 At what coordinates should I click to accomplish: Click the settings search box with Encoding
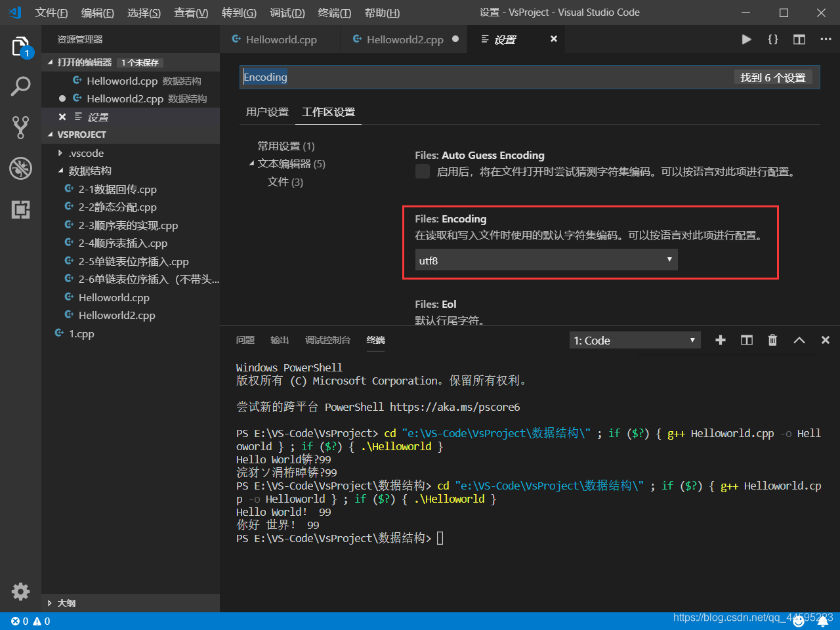point(486,77)
